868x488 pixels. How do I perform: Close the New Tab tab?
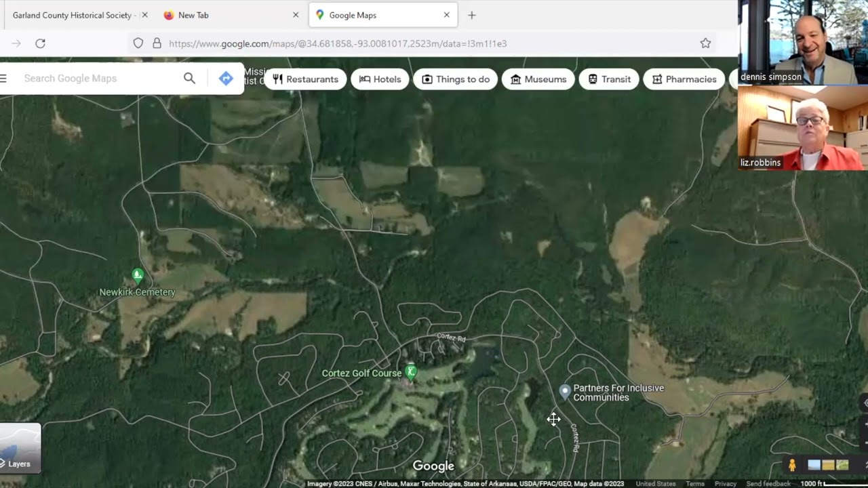[296, 15]
